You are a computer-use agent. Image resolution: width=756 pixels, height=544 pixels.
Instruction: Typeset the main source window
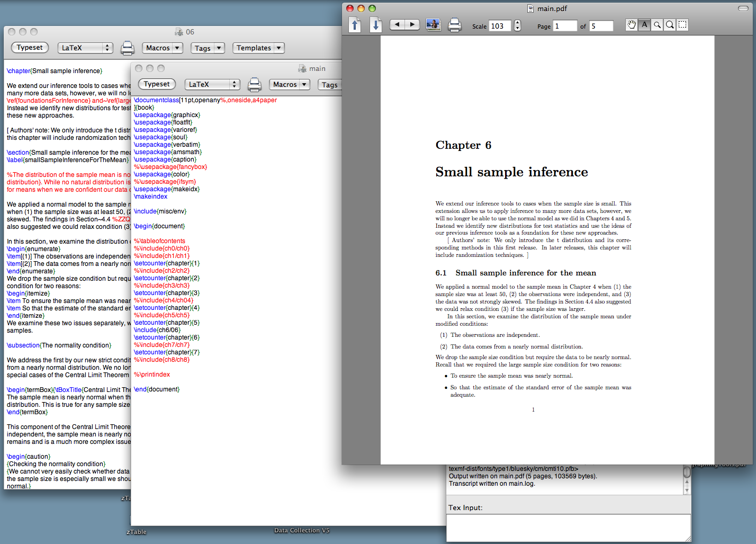[x=157, y=84]
